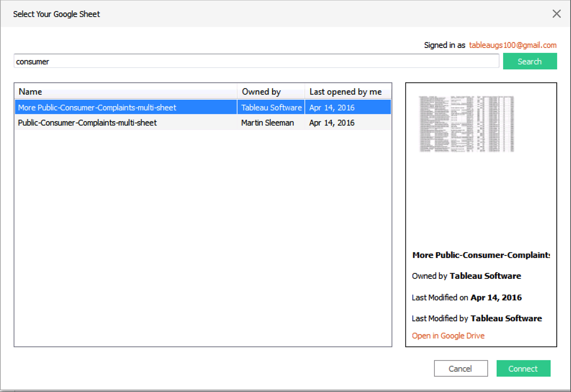Viewport: 571px width, 392px height.
Task: Click the Tableau Software owner cell
Action: pyautogui.click(x=271, y=107)
